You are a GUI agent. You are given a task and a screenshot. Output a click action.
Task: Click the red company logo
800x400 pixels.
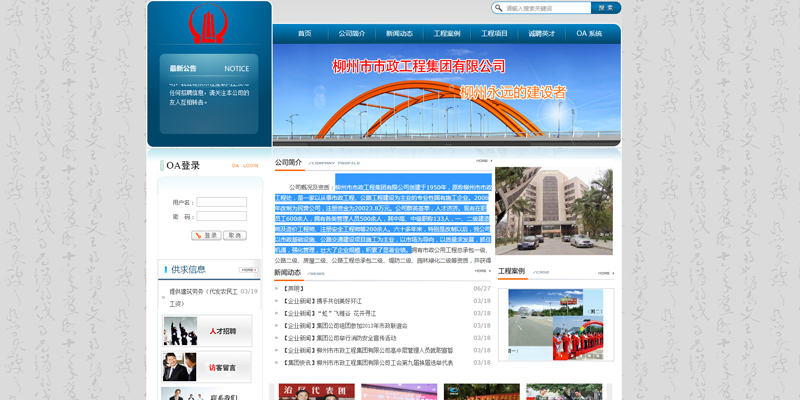click(209, 29)
